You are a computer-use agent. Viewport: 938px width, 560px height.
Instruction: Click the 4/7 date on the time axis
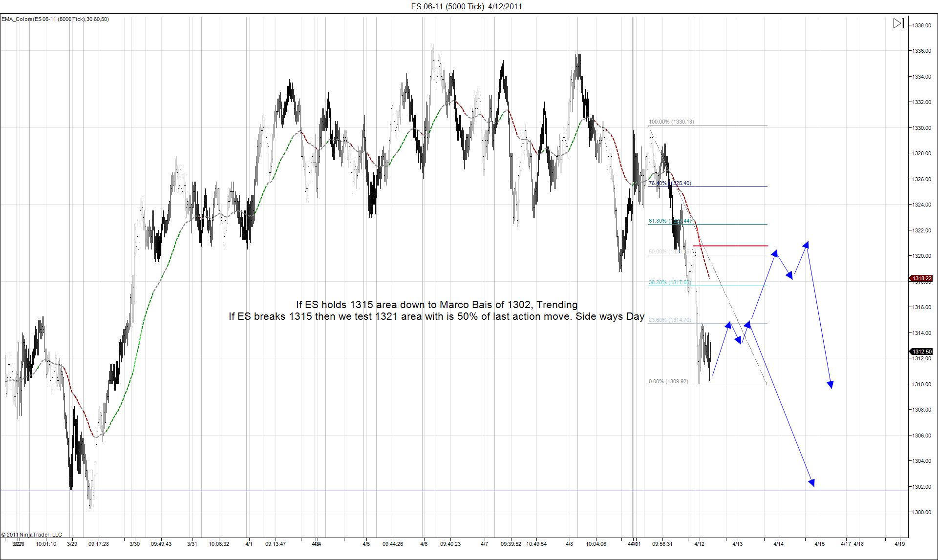pyautogui.click(x=484, y=543)
